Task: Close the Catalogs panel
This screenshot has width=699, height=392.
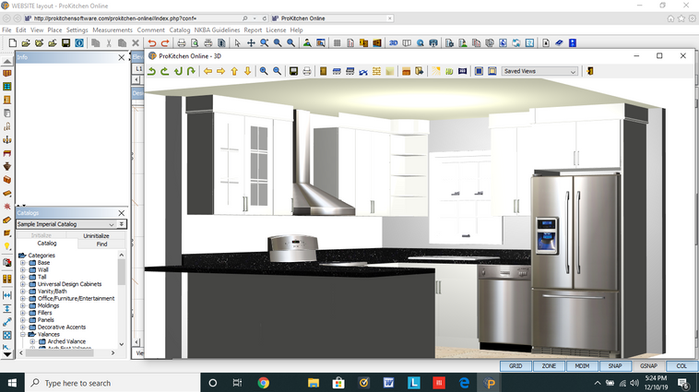Action: [121, 213]
